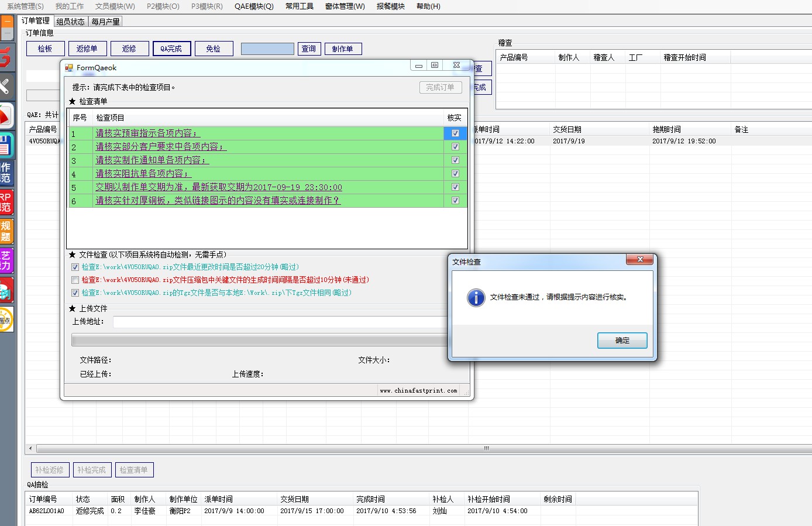Click the blue floppy disk sidebar icon
This screenshot has width=812, height=526.
coord(6,145)
